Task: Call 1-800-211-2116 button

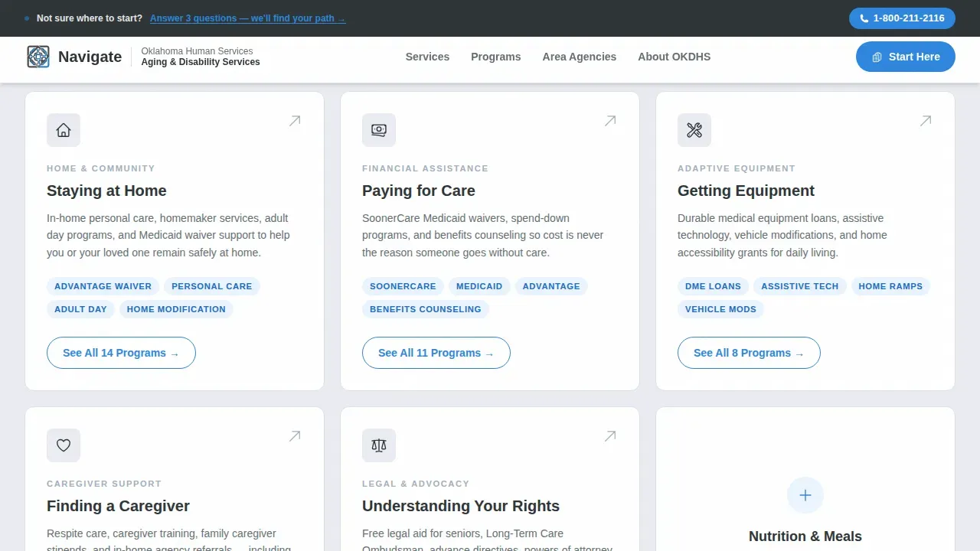Action: 902,18
